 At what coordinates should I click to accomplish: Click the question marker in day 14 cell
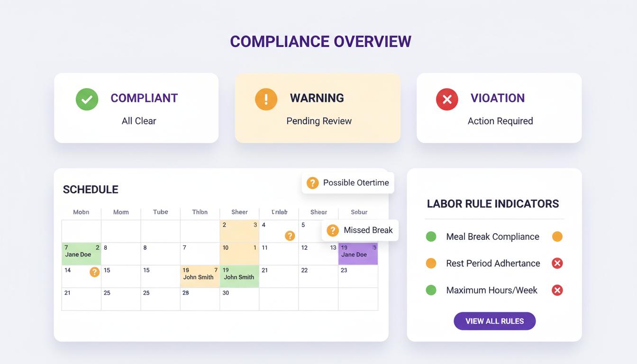pyautogui.click(x=95, y=272)
